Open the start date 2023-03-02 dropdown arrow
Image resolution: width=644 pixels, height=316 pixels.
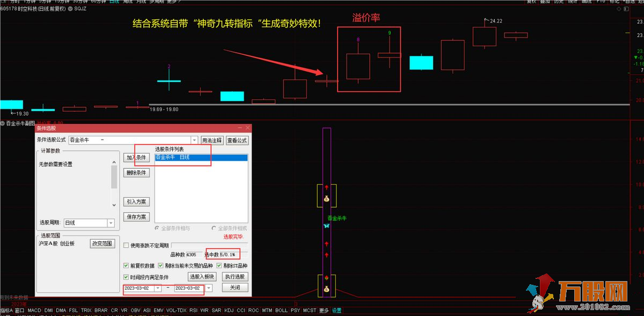(157, 288)
